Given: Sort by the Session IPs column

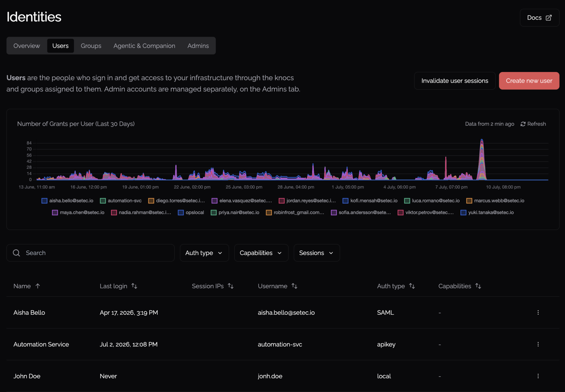Looking at the screenshot, I should (x=213, y=286).
